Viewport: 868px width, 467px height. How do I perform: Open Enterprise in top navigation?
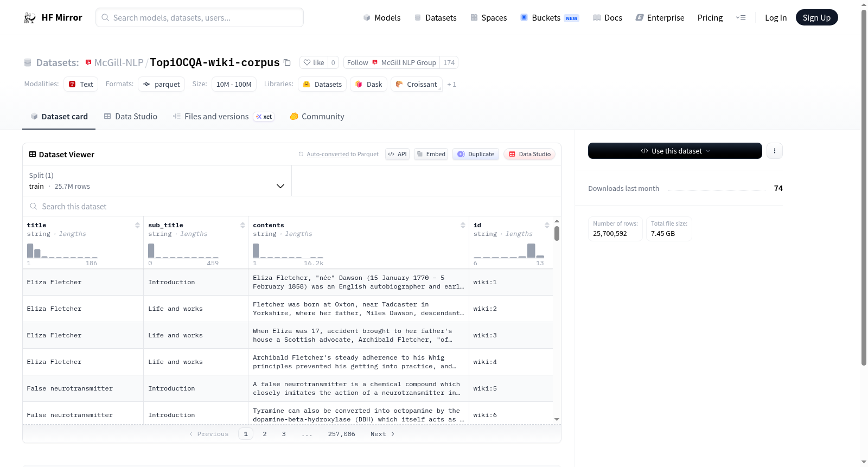point(660,17)
